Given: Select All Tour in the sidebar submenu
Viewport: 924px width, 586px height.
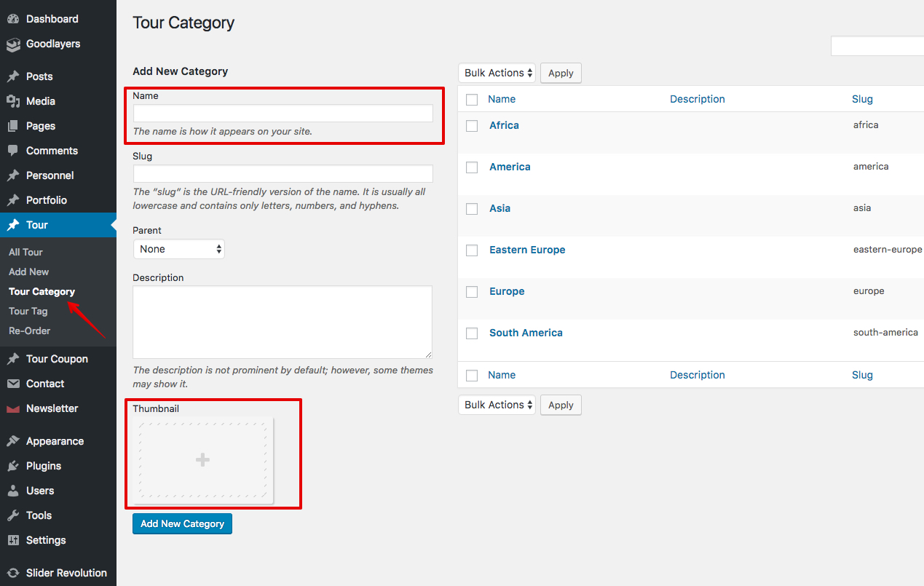Looking at the screenshot, I should click(25, 252).
